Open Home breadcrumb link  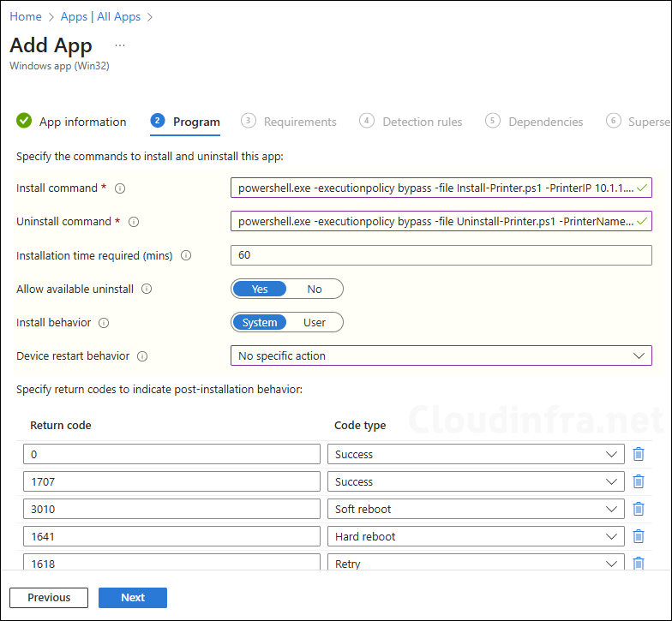pos(26,17)
